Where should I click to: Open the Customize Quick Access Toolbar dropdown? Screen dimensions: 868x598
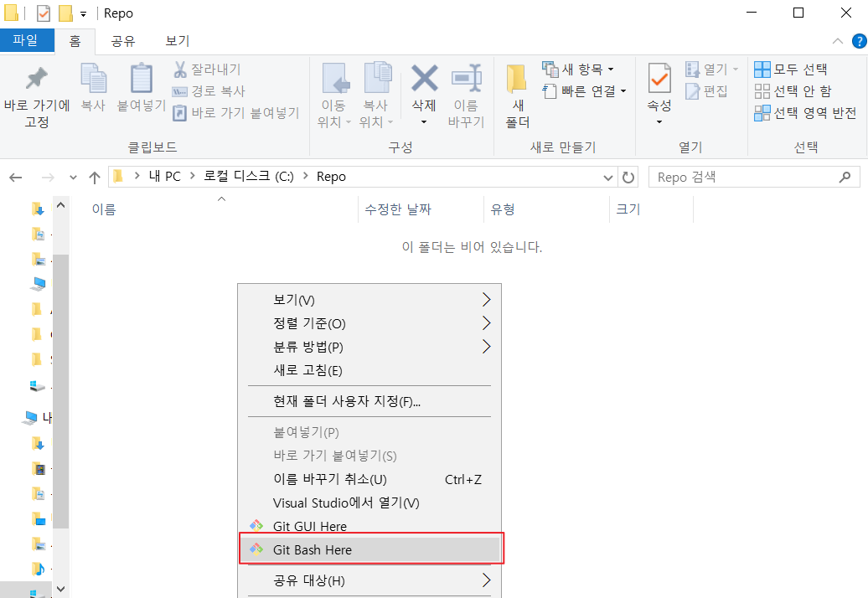[x=83, y=14]
